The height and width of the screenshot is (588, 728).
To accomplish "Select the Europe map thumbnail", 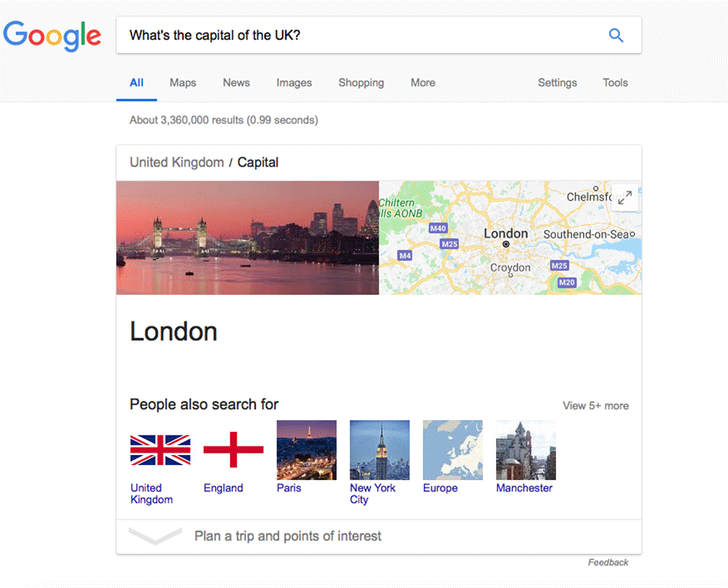I will click(453, 450).
